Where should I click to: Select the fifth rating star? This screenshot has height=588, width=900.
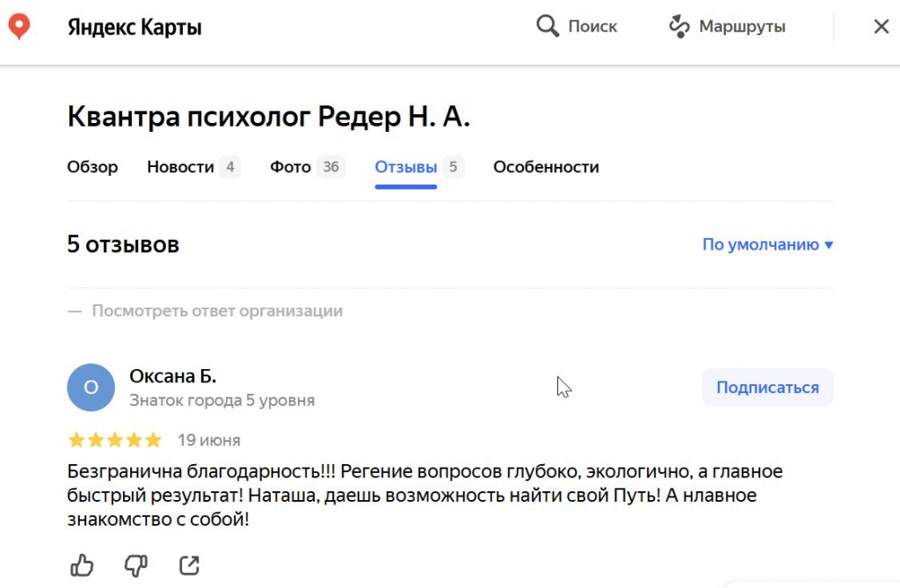(155, 439)
